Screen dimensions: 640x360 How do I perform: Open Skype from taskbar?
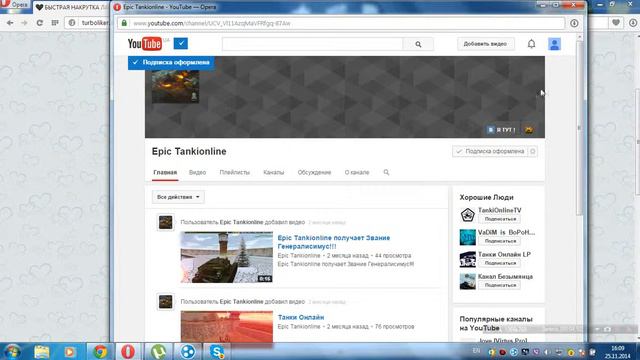[x=217, y=351]
